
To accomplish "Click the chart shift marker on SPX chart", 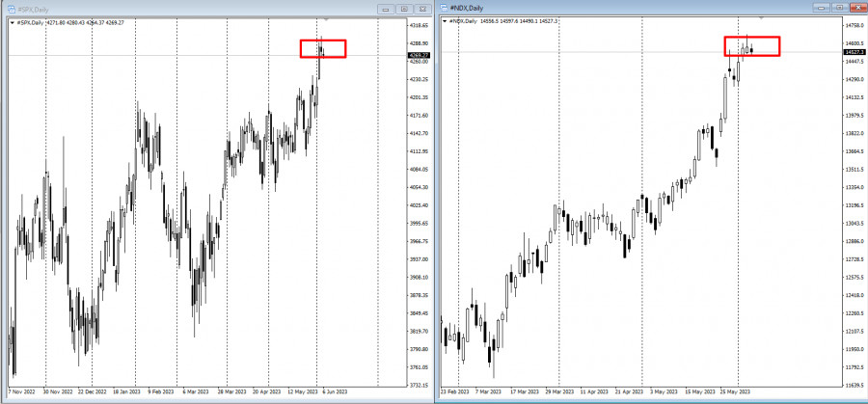I will [x=326, y=19].
